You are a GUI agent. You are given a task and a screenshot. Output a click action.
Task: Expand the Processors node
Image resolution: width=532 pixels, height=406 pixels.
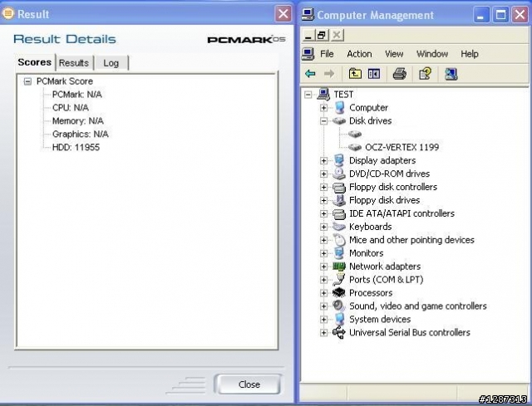(323, 293)
